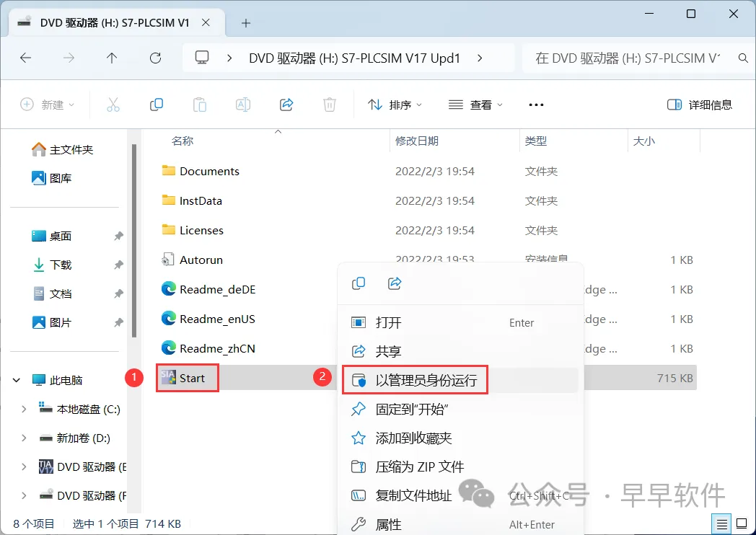The height and width of the screenshot is (535, 756).
Task: Click the Rename icon in the toolbar
Action: coord(243,105)
